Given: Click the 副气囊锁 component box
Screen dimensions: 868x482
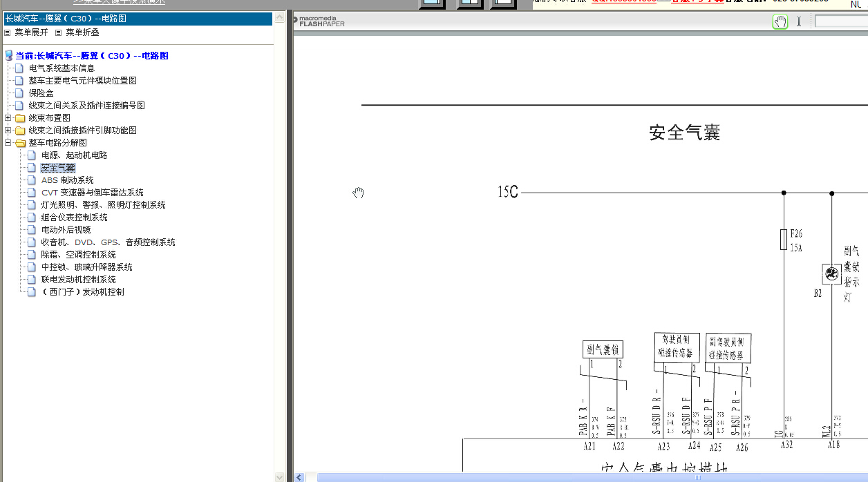Looking at the screenshot, I should click(x=602, y=349).
